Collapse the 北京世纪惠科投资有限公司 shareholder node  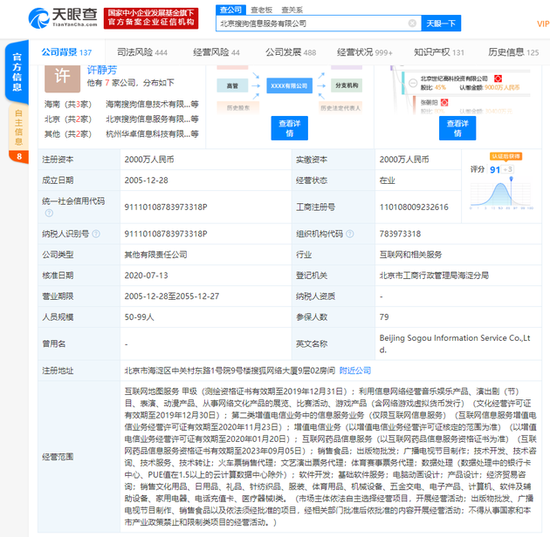413,83
